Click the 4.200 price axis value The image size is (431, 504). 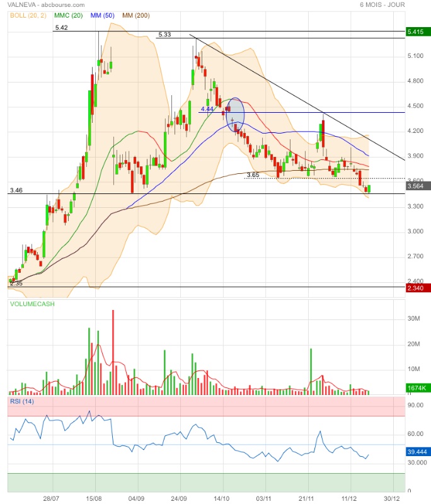415,131
